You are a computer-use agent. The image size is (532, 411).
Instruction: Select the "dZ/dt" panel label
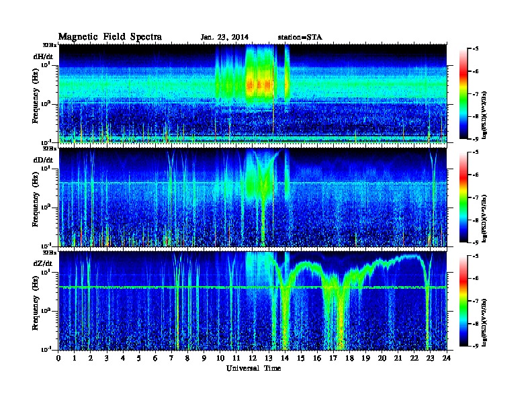tap(43, 263)
